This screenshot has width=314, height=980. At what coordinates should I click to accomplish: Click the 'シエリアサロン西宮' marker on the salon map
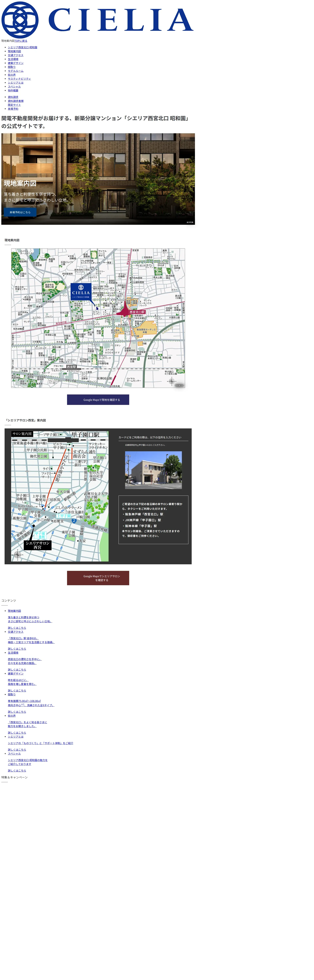[x=37, y=545]
